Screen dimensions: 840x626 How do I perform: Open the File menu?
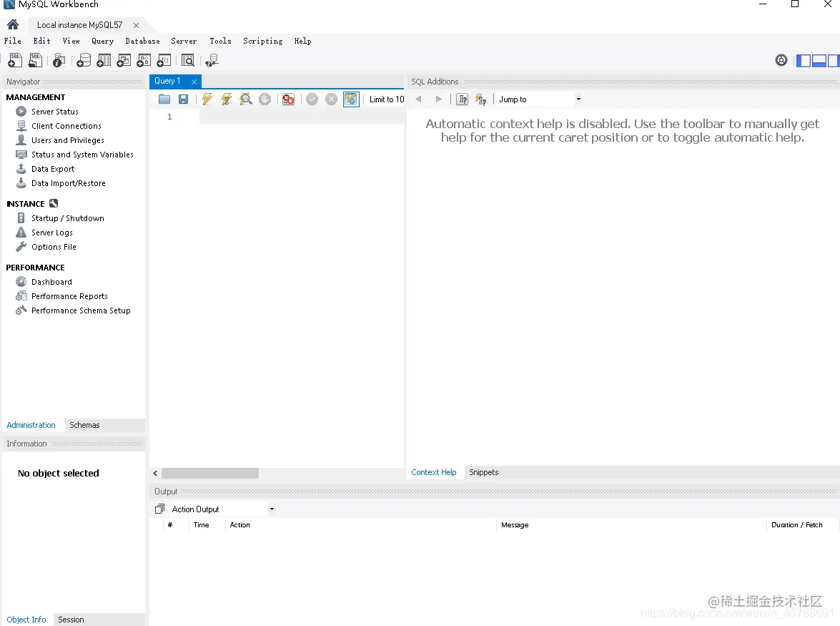pyautogui.click(x=13, y=41)
